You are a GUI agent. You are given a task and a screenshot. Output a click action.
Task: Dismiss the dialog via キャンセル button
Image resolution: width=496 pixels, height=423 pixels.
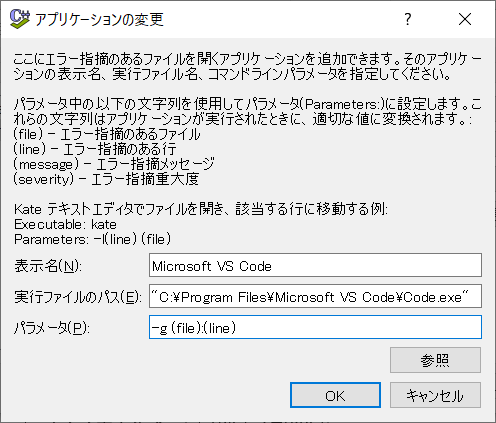coord(435,395)
